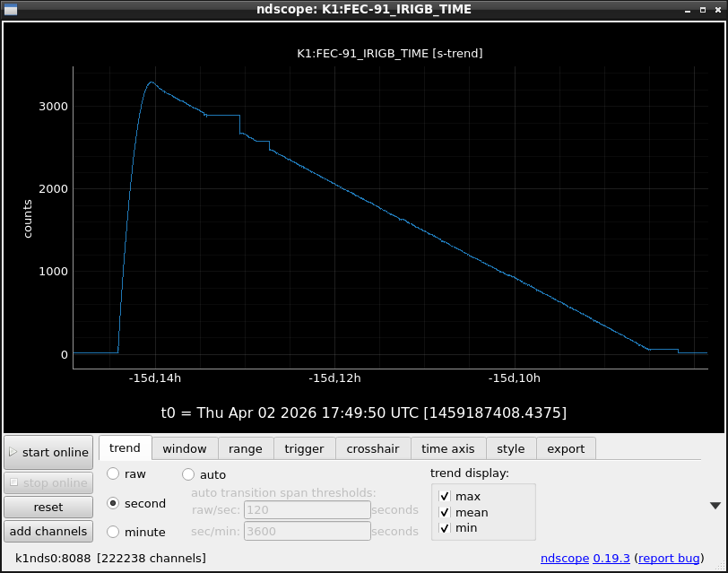Close the ndscope window
The width and height of the screenshot is (728, 573).
click(x=716, y=9)
